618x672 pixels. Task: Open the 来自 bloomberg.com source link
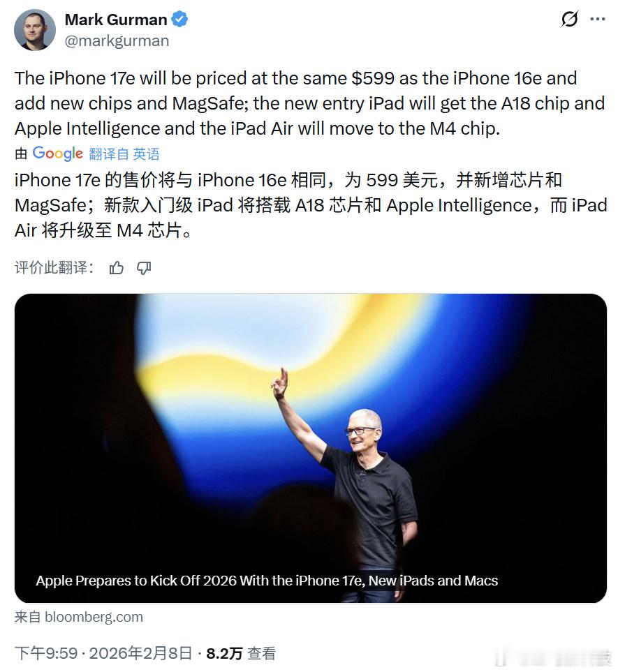pyautogui.click(x=79, y=617)
